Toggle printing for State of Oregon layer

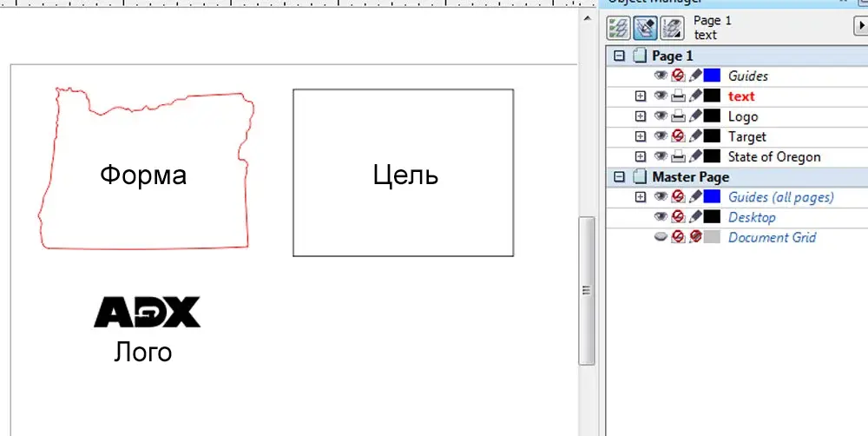click(x=678, y=157)
